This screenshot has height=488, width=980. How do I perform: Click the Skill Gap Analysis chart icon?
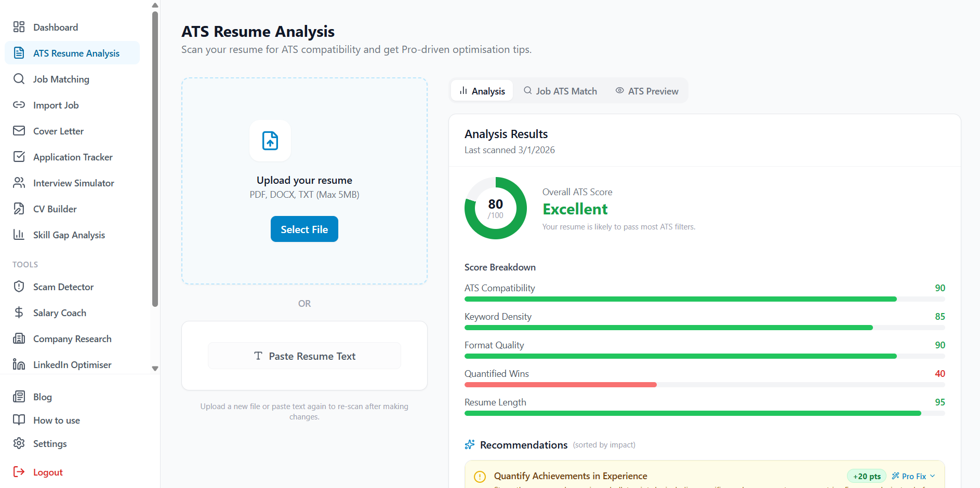19,235
